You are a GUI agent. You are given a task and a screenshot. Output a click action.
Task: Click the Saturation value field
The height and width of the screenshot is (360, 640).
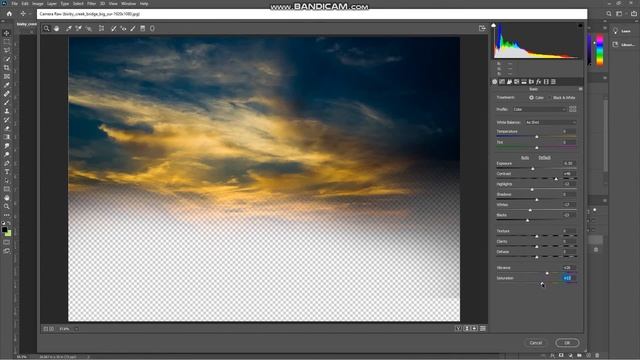pyautogui.click(x=569, y=278)
